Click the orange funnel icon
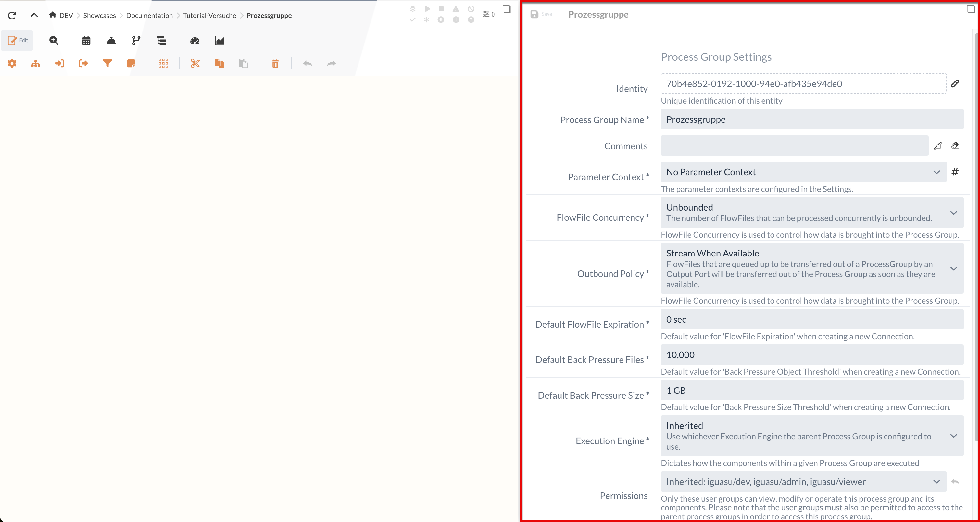 (107, 64)
